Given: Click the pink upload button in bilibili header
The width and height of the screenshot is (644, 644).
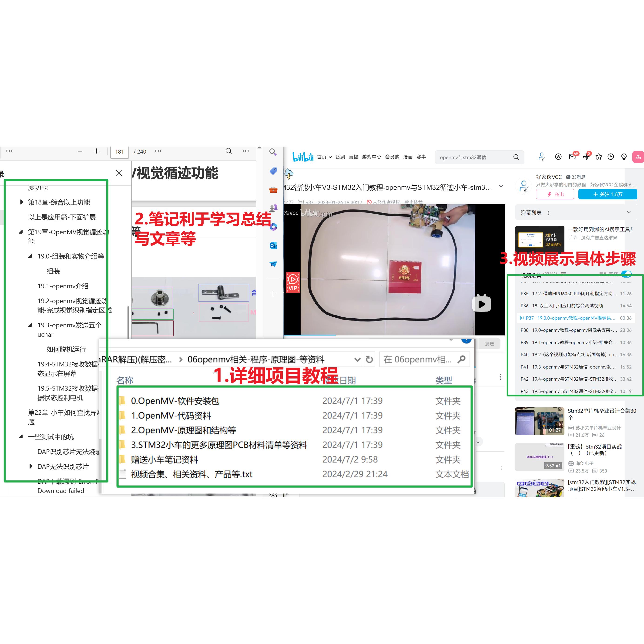Looking at the screenshot, I should click(x=638, y=157).
